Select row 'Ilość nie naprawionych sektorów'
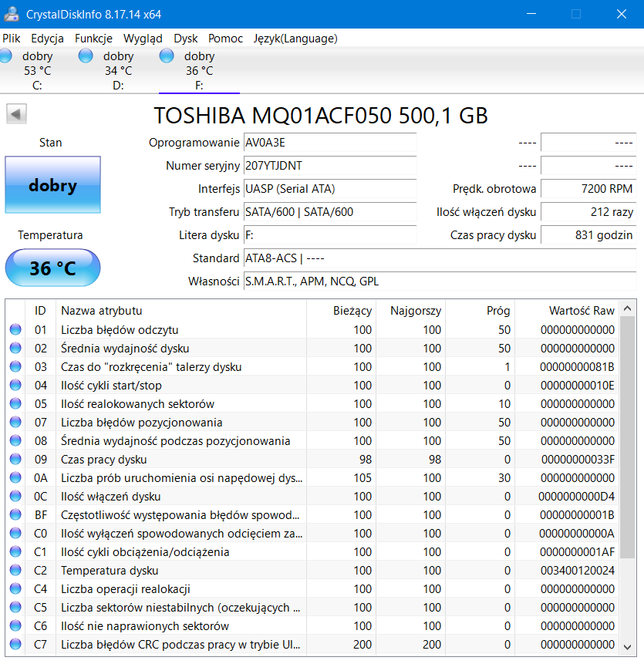The width and height of the screenshot is (644, 664). (312, 625)
